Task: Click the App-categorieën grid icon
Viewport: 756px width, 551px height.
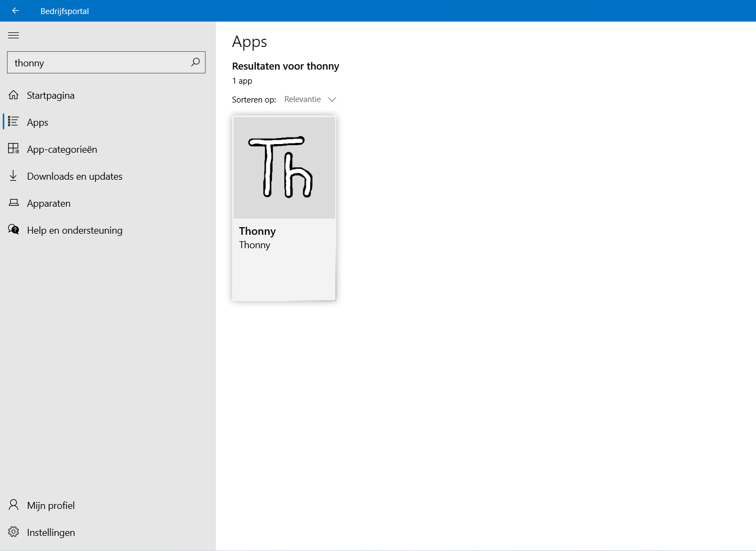Action: [13, 148]
